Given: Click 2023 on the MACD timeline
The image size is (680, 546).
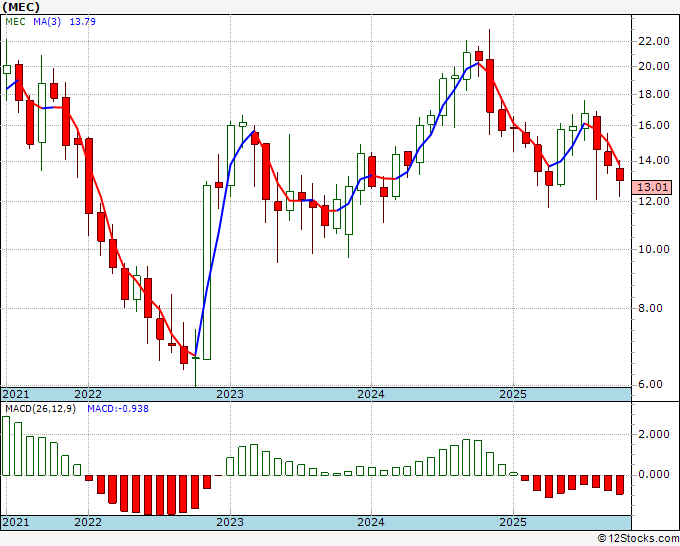Looking at the screenshot, I should (230, 522).
